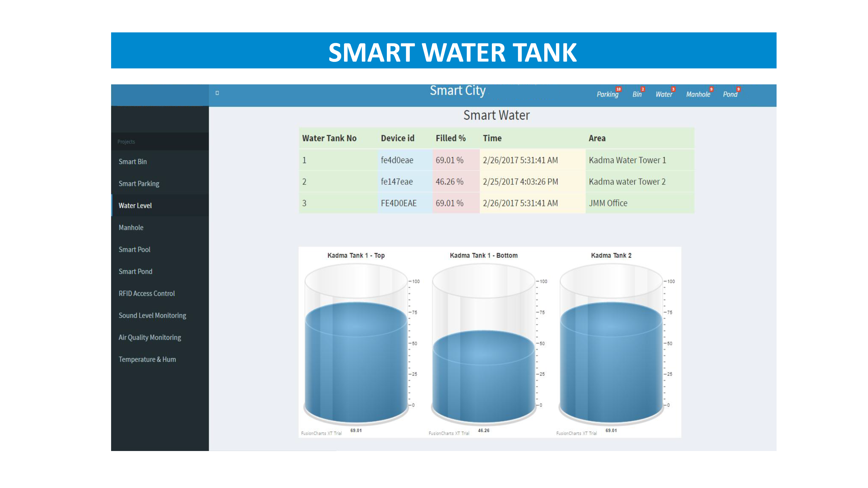This screenshot has width=868, height=488.
Task: Click device id fe147eae table cell
Action: pos(397,182)
